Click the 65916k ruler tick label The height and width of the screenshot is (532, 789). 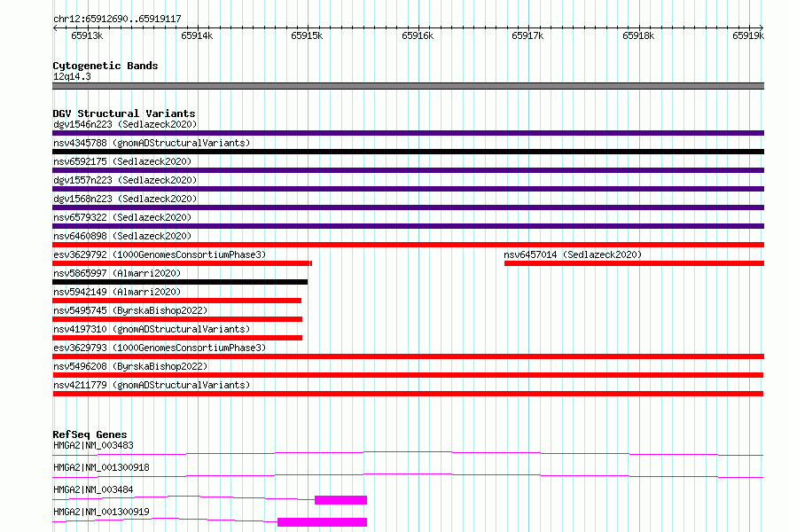click(x=418, y=35)
